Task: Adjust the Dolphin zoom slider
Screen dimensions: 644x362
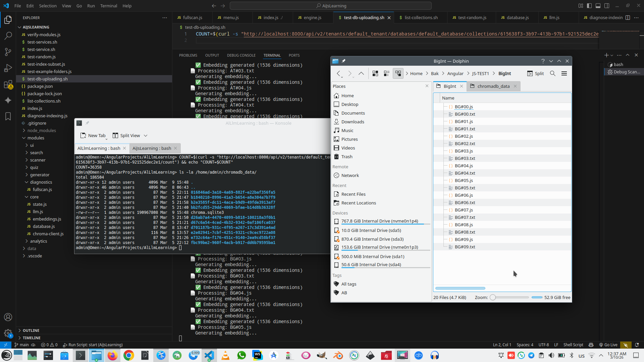Action: click(x=493, y=297)
